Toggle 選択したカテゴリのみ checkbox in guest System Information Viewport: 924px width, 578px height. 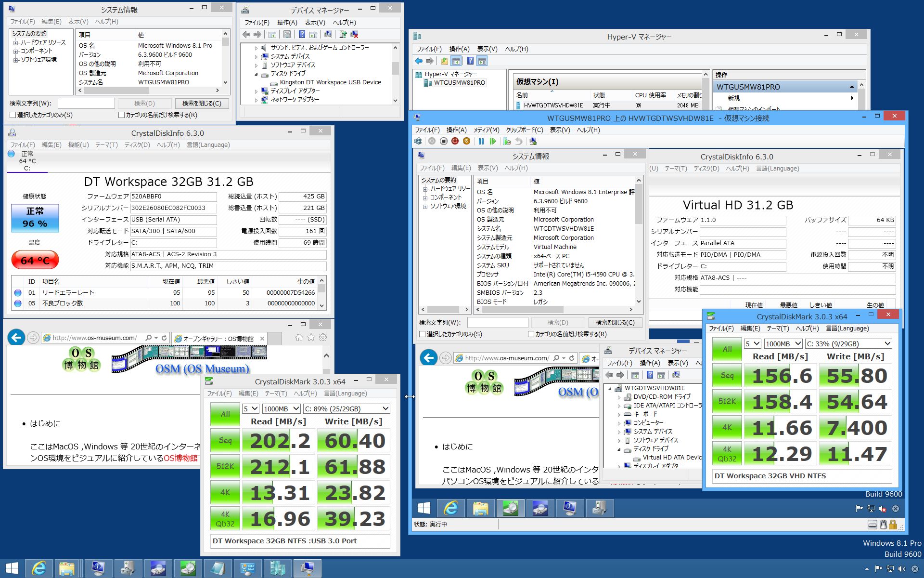click(x=423, y=334)
